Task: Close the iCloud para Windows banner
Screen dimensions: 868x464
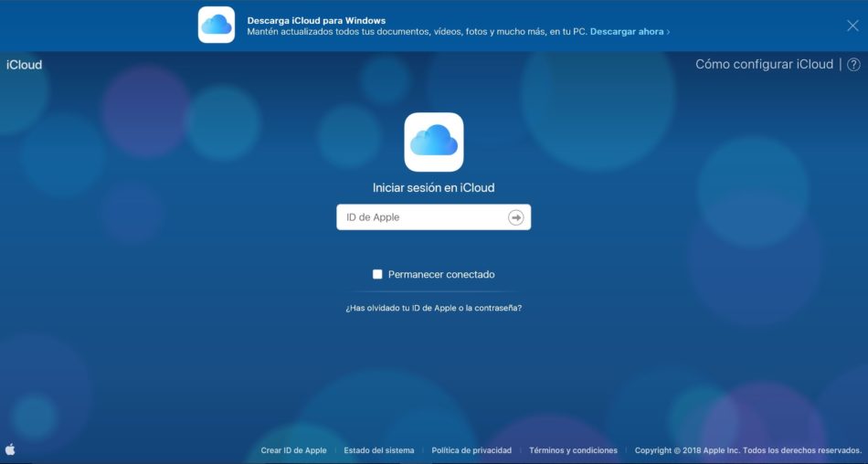Action: point(852,26)
